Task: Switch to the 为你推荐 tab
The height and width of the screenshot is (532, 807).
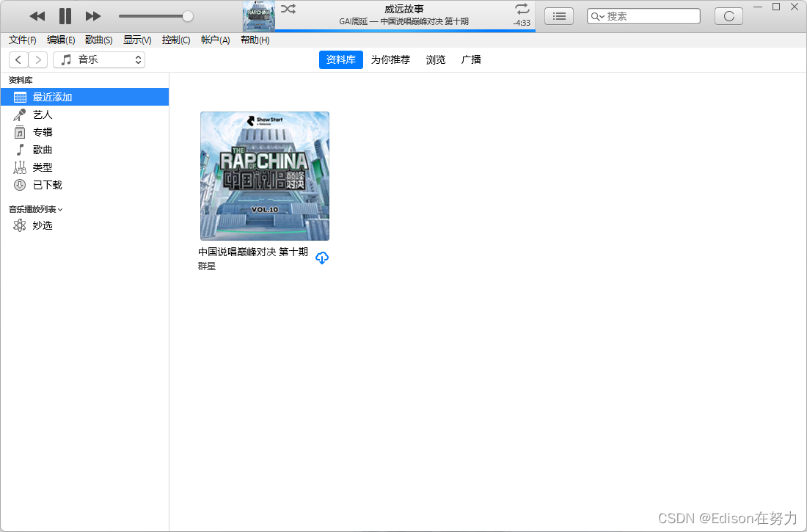Action: 390,59
